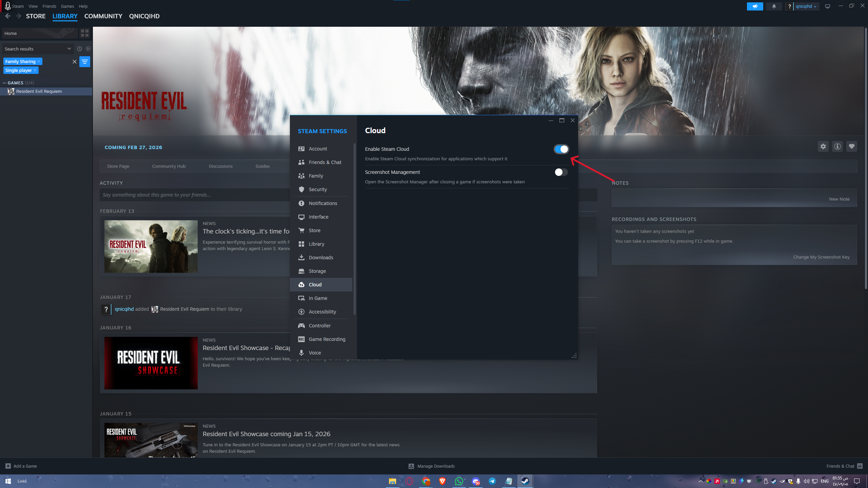Click the game settings gear icon

tap(823, 146)
